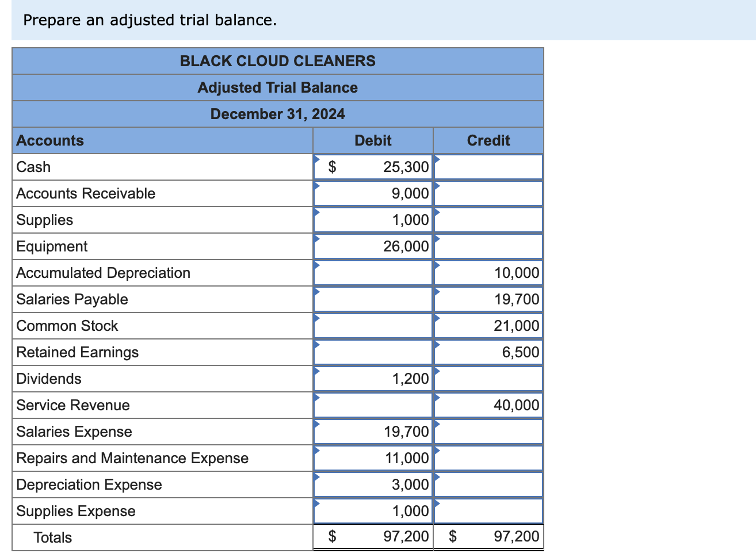Select Salaries Payable credit cell 19,700

488,299
